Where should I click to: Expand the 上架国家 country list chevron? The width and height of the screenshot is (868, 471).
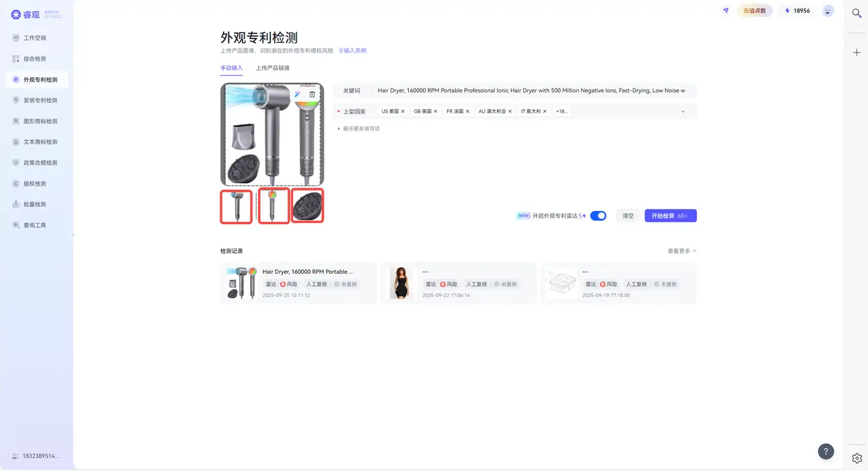pos(682,111)
